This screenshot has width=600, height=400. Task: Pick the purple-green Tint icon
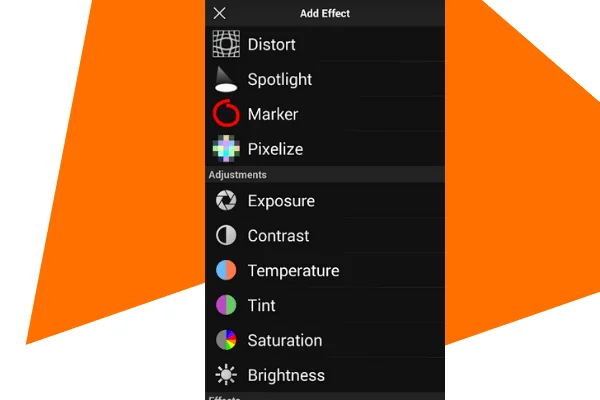(x=226, y=305)
